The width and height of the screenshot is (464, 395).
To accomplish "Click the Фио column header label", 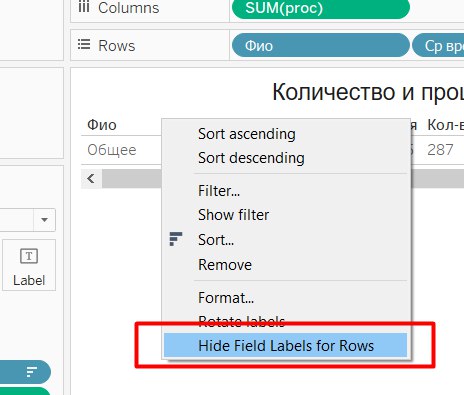I will [102, 125].
